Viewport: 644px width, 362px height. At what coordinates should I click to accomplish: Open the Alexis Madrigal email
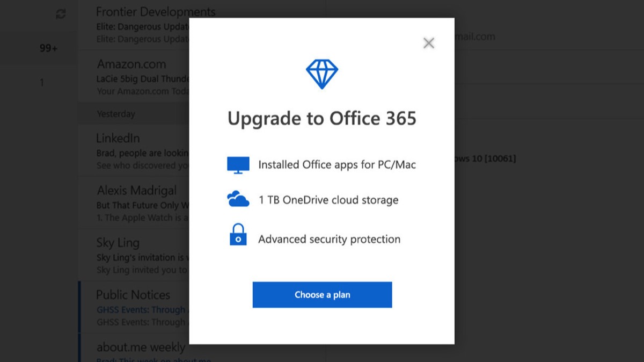tap(134, 203)
